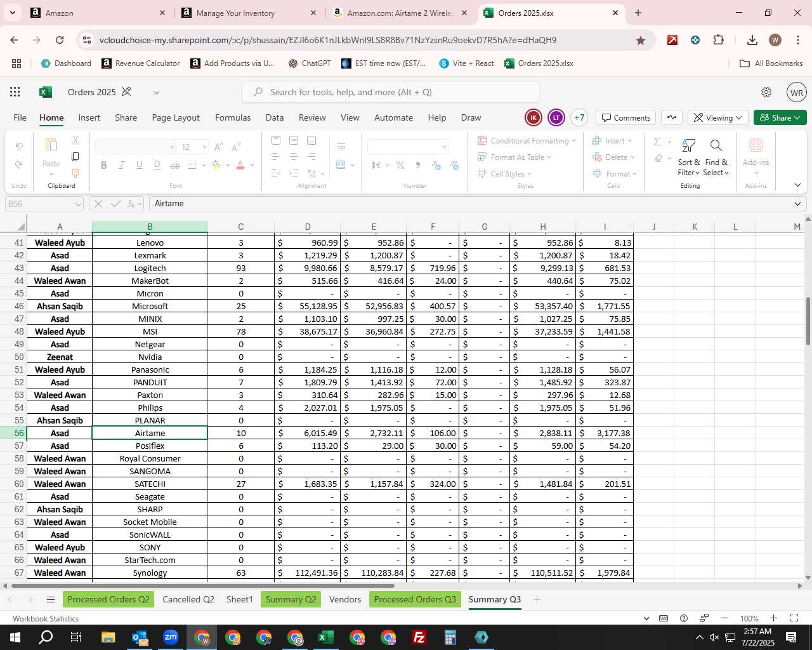Screen dimensions: 812x650
Task: Click the full screen icon in status bar
Action: pyautogui.click(x=794, y=618)
